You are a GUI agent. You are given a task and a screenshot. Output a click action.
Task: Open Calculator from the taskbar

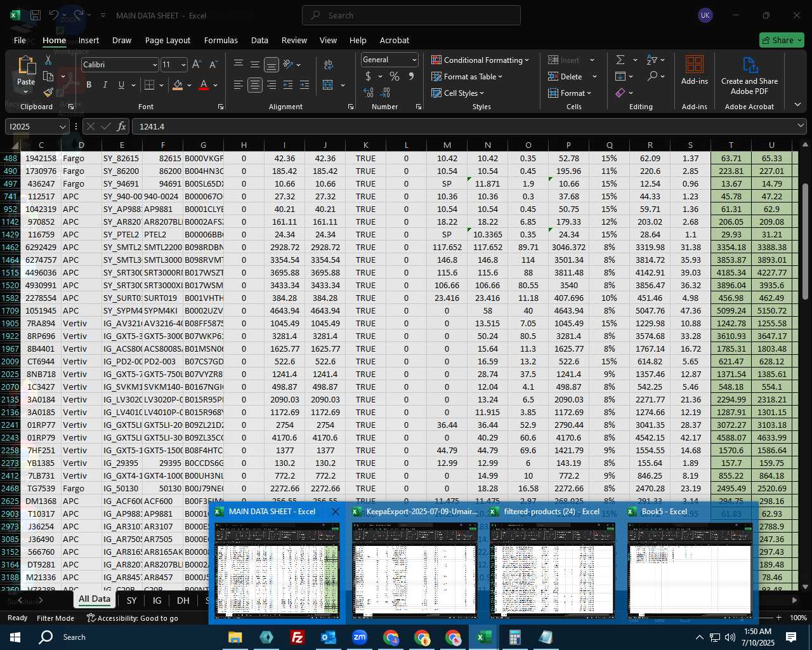514,637
